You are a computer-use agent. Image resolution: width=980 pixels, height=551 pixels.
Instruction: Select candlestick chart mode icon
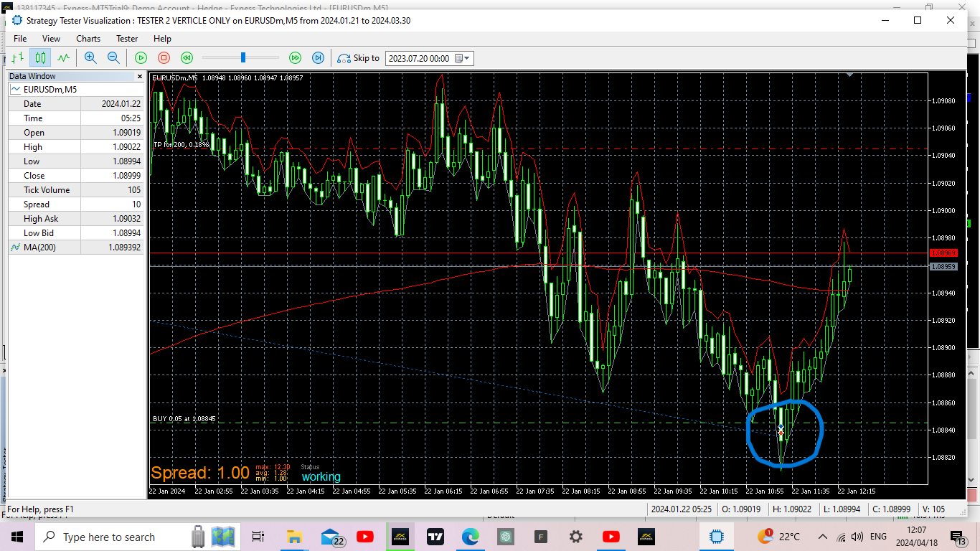(x=41, y=58)
